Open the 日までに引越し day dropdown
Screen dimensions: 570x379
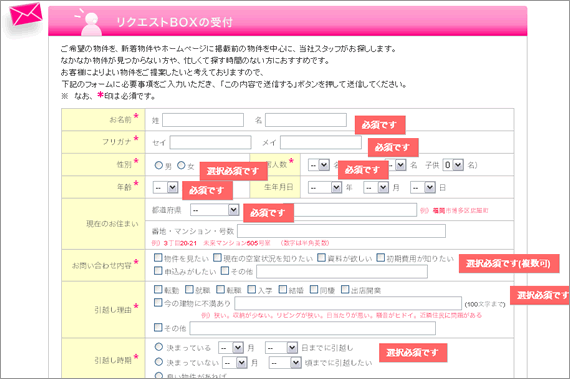(x=282, y=348)
